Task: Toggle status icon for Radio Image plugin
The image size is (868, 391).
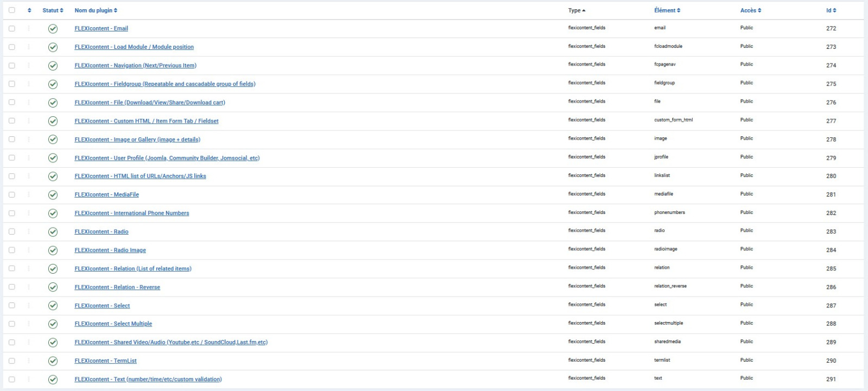Action: [53, 250]
